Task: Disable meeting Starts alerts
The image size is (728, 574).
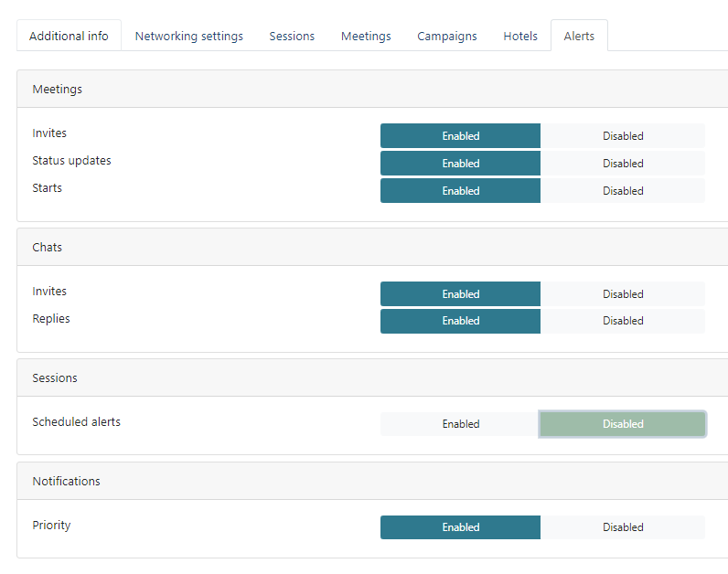Action: pyautogui.click(x=623, y=191)
